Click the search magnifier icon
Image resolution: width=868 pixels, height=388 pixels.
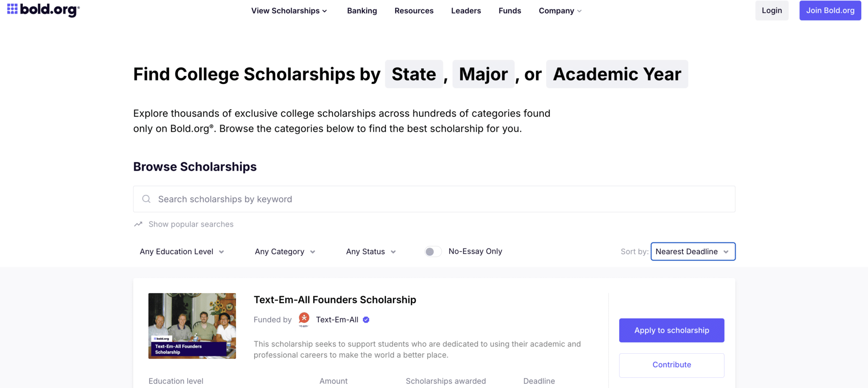pos(146,199)
